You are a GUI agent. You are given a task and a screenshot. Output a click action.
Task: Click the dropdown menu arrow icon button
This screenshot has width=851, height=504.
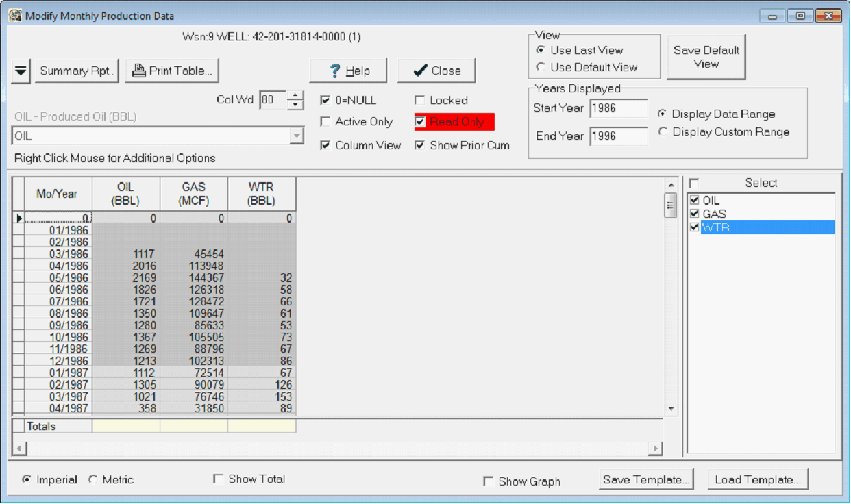pyautogui.click(x=21, y=71)
